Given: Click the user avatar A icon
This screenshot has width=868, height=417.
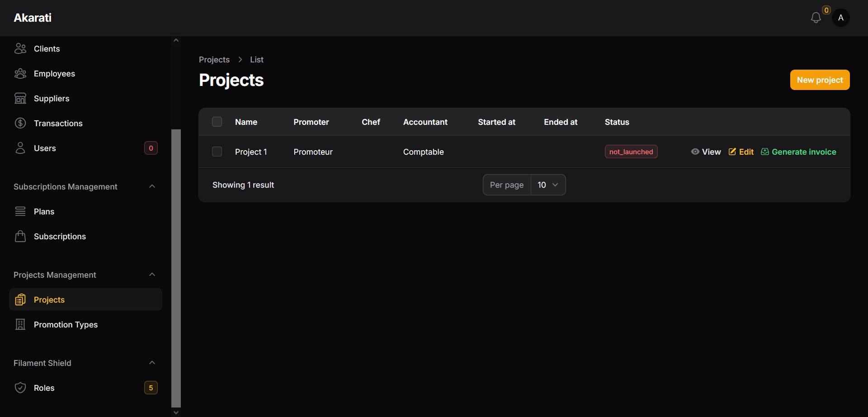Looking at the screenshot, I should pyautogui.click(x=840, y=18).
